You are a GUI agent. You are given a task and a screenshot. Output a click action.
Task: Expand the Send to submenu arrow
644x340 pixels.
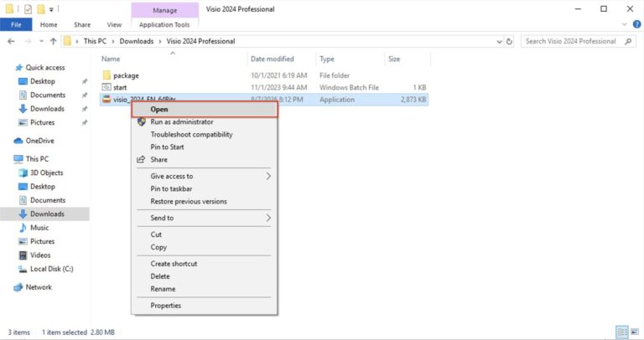268,218
